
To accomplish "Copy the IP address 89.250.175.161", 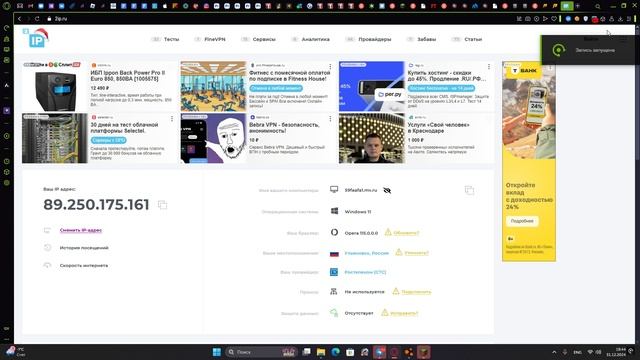I will click(x=162, y=205).
